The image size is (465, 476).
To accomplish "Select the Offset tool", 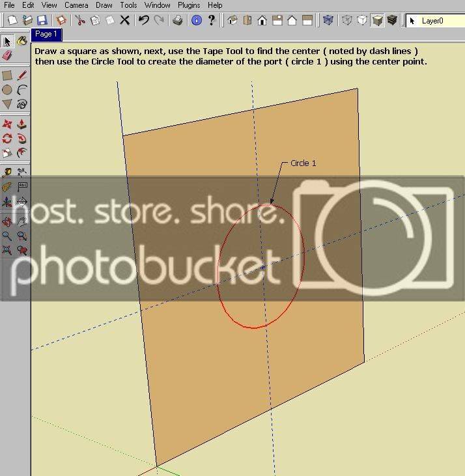I will tap(22, 153).
